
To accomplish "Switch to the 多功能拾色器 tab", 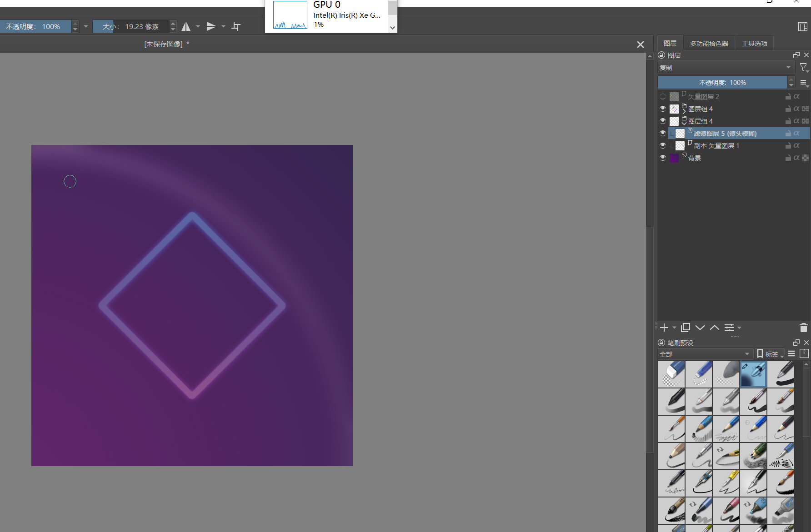I will coord(709,44).
